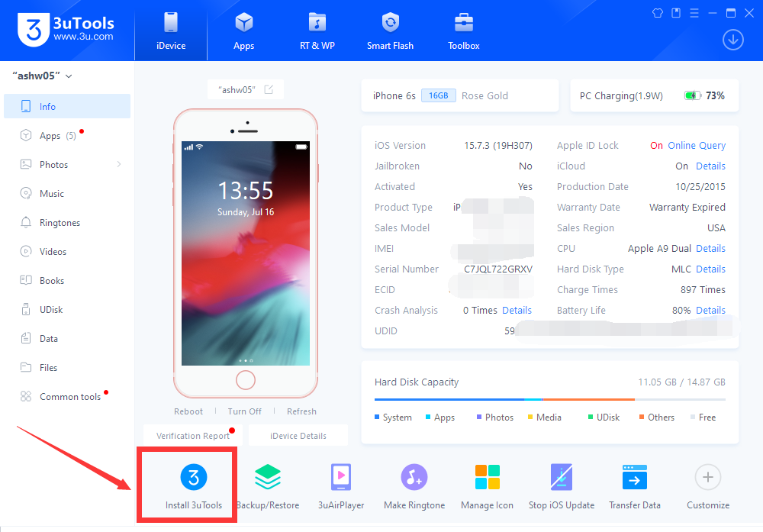
Task: Open Hard Disk Type Details link
Action: (710, 269)
